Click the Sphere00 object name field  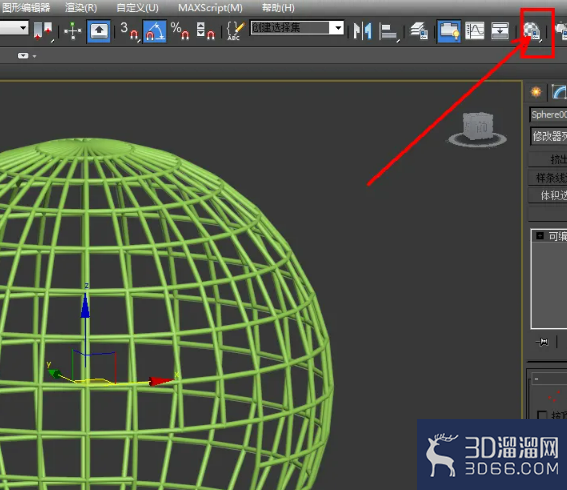pos(548,115)
